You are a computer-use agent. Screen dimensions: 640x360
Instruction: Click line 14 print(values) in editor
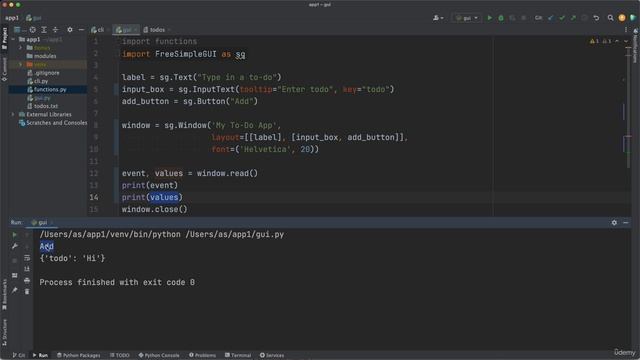(x=152, y=198)
